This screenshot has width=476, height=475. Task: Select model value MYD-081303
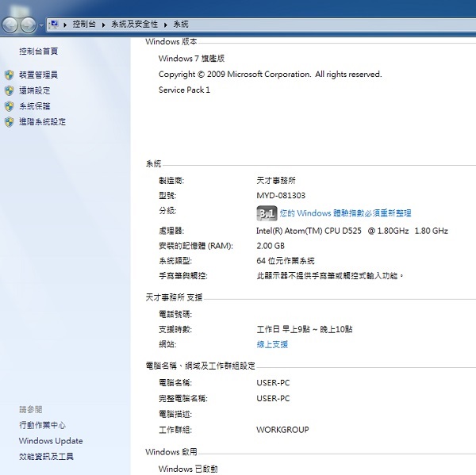(281, 195)
